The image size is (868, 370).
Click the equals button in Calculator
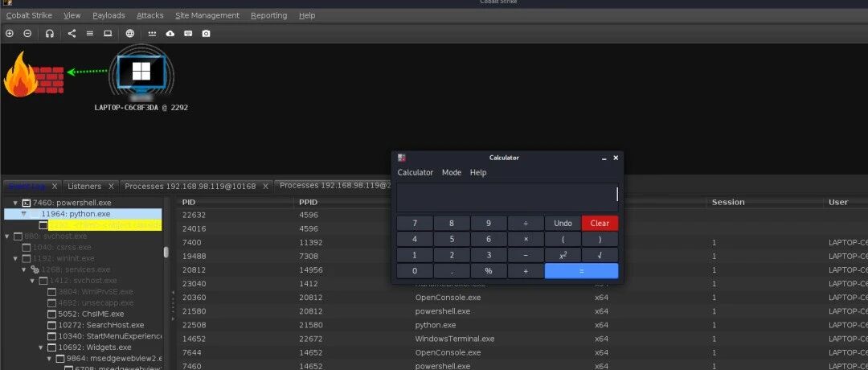point(581,271)
